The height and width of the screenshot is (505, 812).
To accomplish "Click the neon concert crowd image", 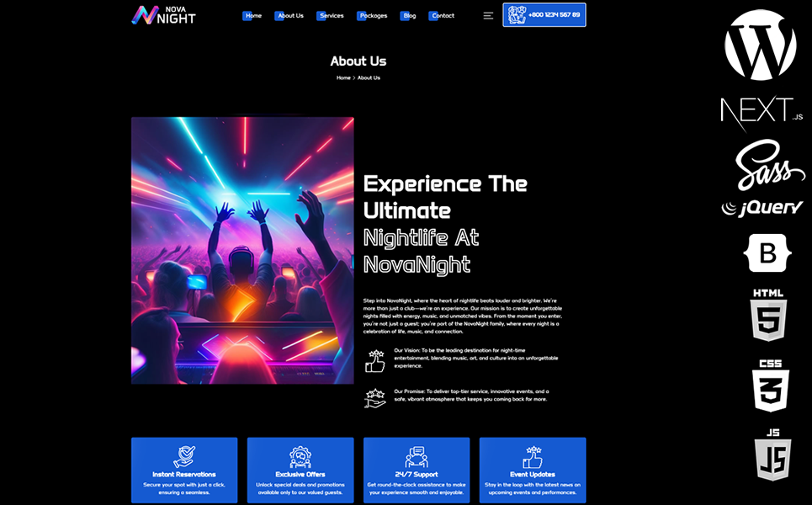I will click(242, 251).
